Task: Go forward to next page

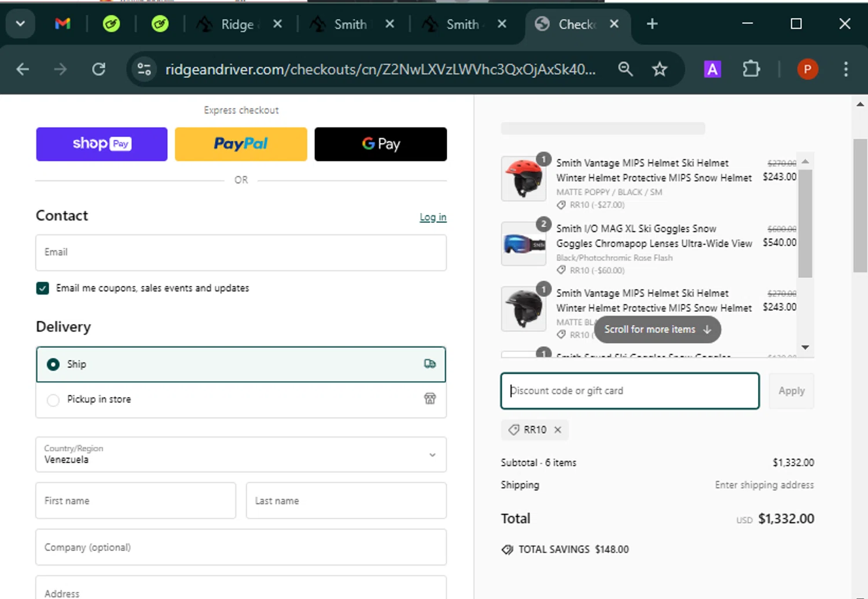Action: click(60, 69)
